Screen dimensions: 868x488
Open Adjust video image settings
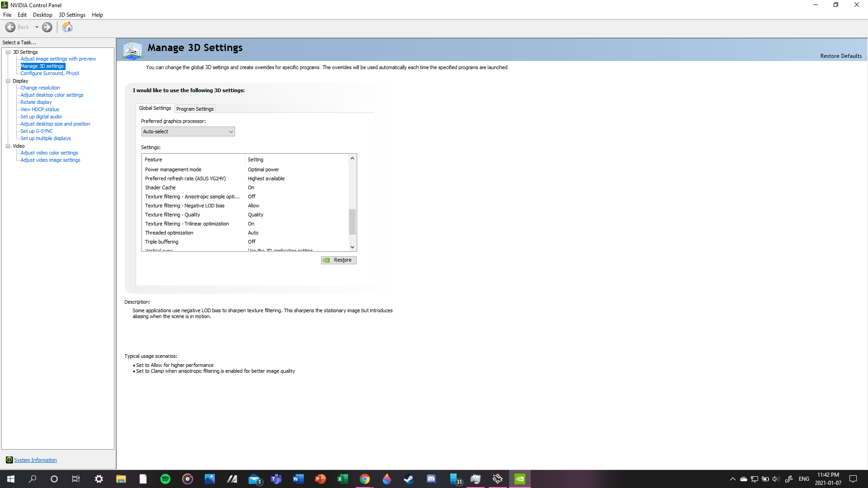[x=50, y=160]
